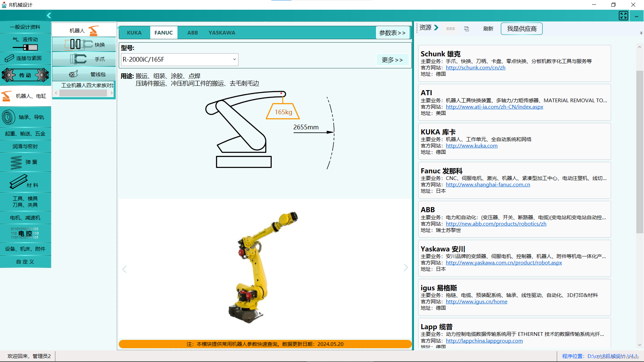This screenshot has width=644, height=362.
Task: Switch resource panel to list view icon
Action: pyautogui.click(x=450, y=29)
